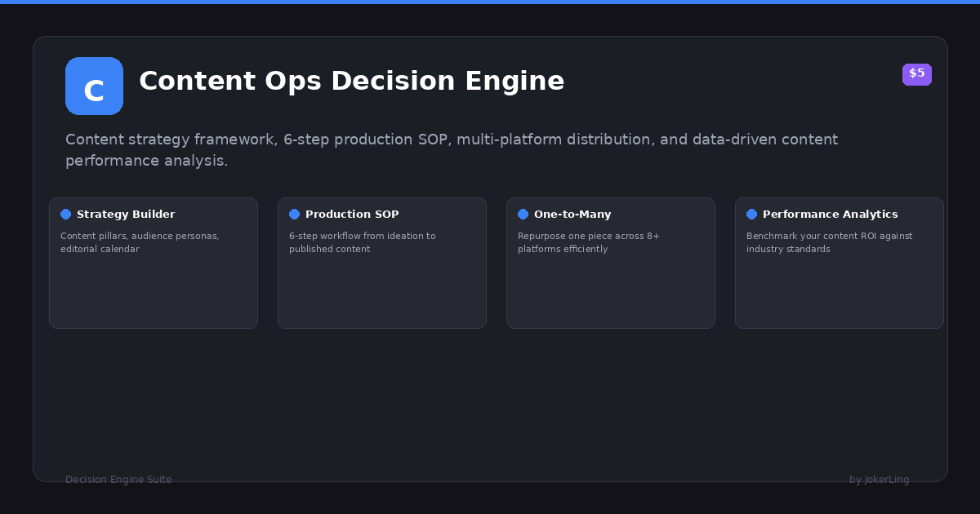The image size is (980, 514).
Task: Click the 'Benchmark your content ROI' description
Action: point(830,242)
